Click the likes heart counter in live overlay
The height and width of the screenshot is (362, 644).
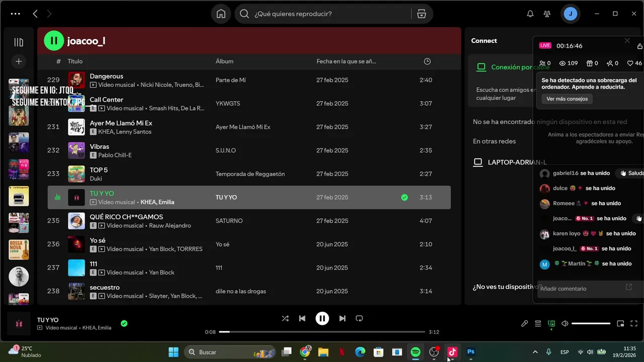coord(634,63)
